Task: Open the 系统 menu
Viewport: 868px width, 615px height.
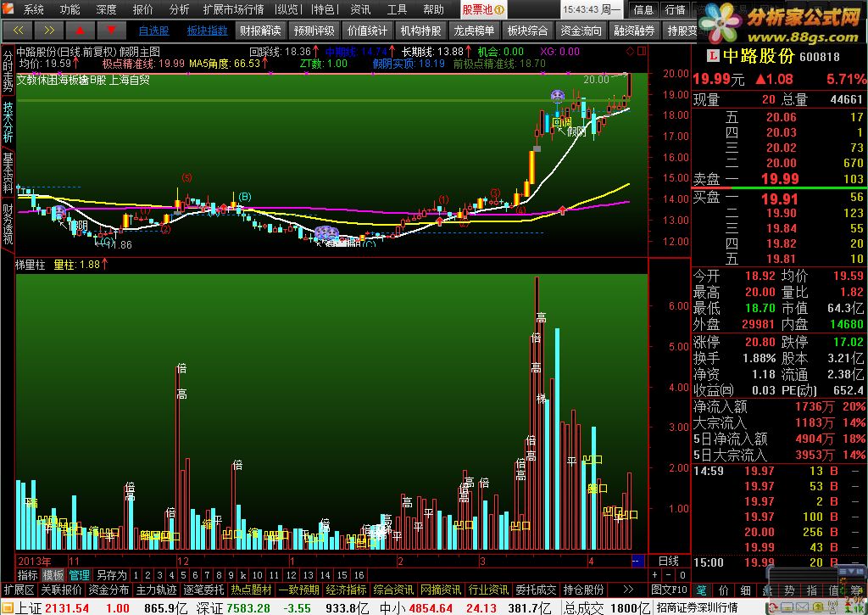Action: point(33,9)
